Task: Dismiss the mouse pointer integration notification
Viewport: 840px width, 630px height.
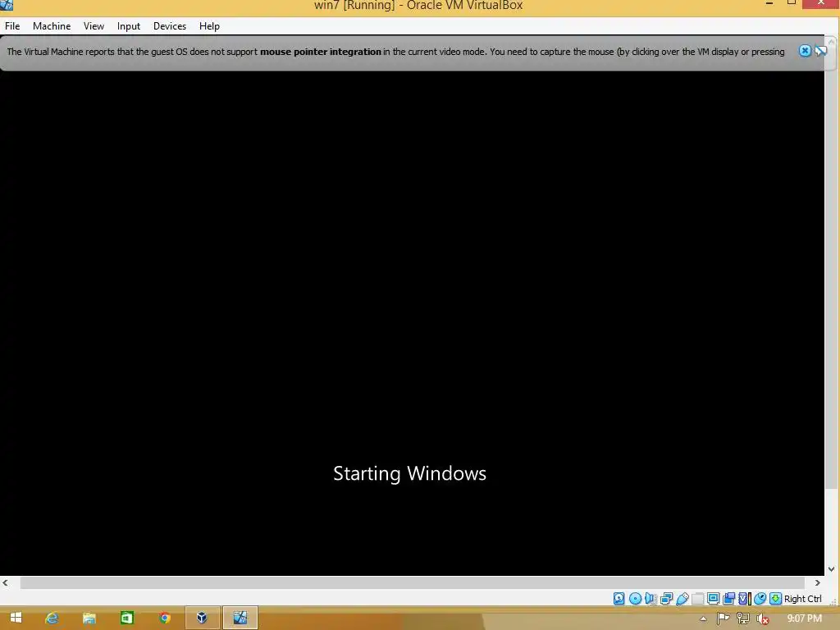Action: pos(805,51)
